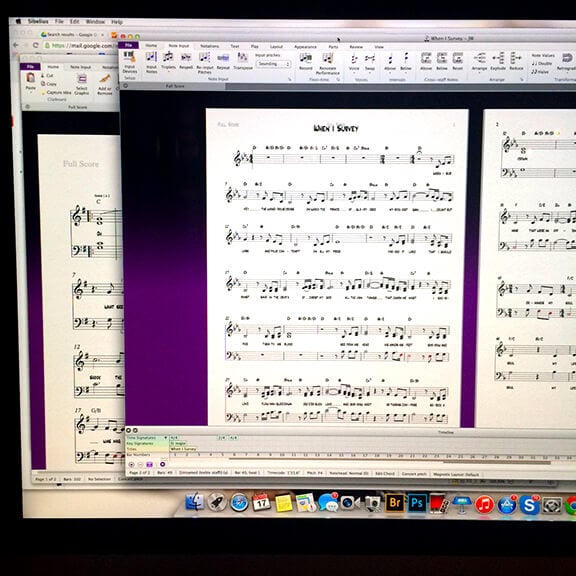Click Cut in the back Sibelius window

[x=47, y=75]
